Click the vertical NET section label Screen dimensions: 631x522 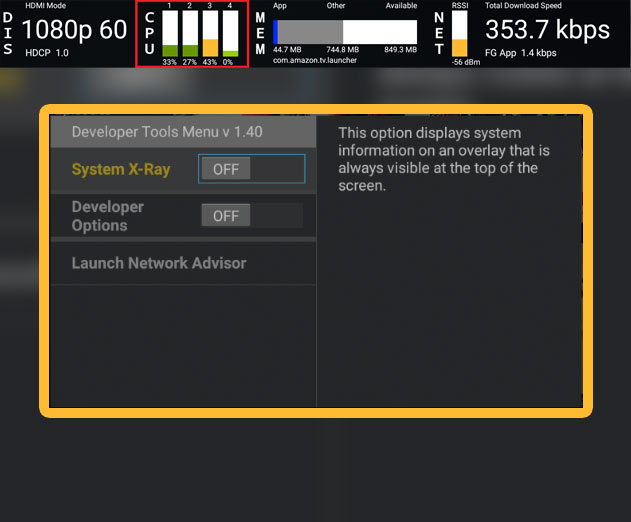click(x=439, y=33)
